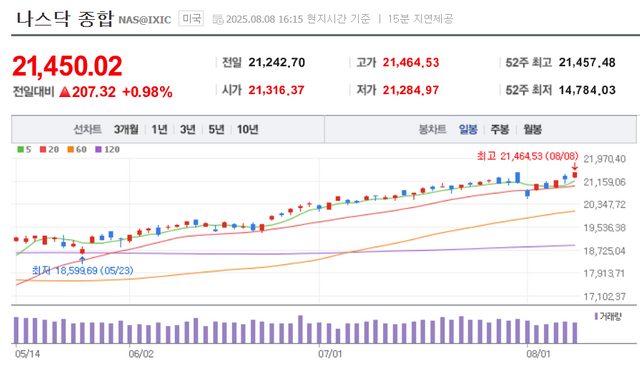Viewport: 640px width, 369px height.
Task: Click the 선차트 label
Action: tap(87, 129)
